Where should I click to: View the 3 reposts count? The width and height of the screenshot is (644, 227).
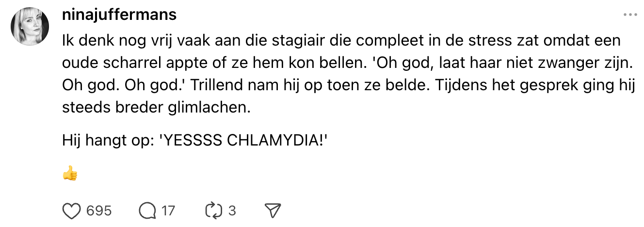tap(232, 211)
